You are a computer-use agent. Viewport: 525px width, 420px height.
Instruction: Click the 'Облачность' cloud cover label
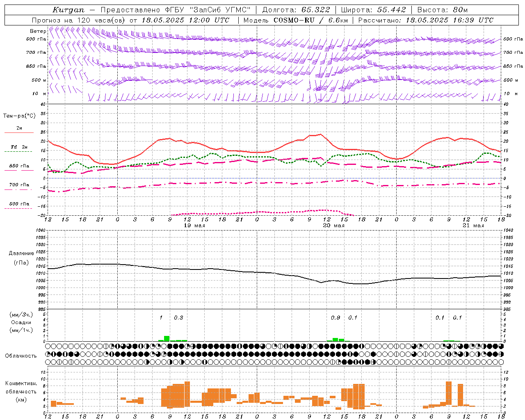(x=21, y=356)
